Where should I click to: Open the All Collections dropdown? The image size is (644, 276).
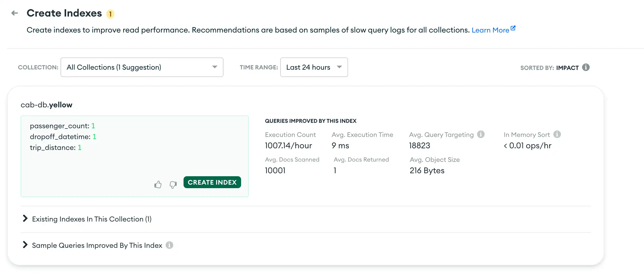(x=142, y=67)
